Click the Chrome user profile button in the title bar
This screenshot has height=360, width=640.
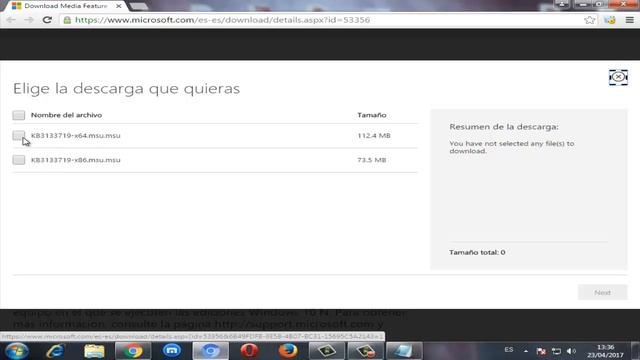562,4
